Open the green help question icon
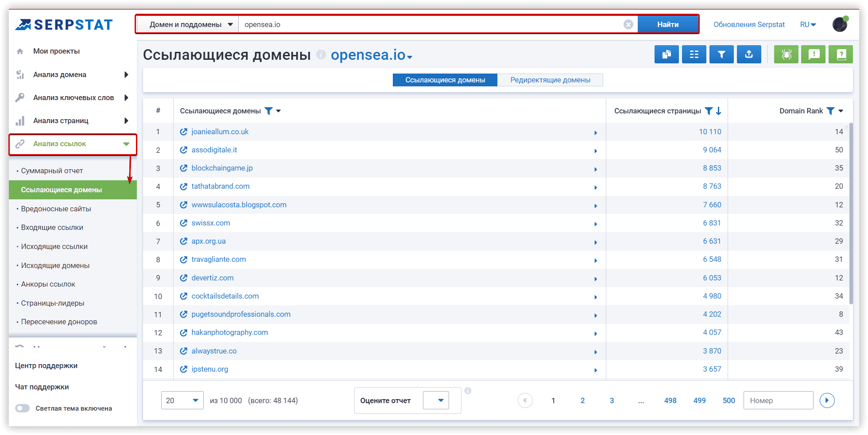Image resolution: width=868 pixels, height=435 pixels. pyautogui.click(x=841, y=54)
